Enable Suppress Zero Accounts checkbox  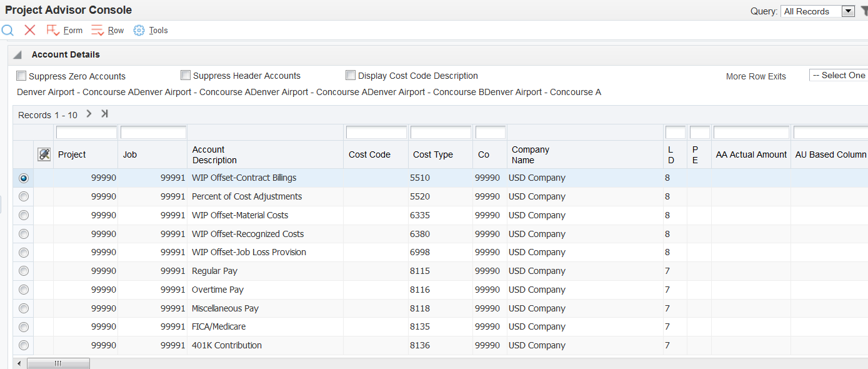point(21,76)
